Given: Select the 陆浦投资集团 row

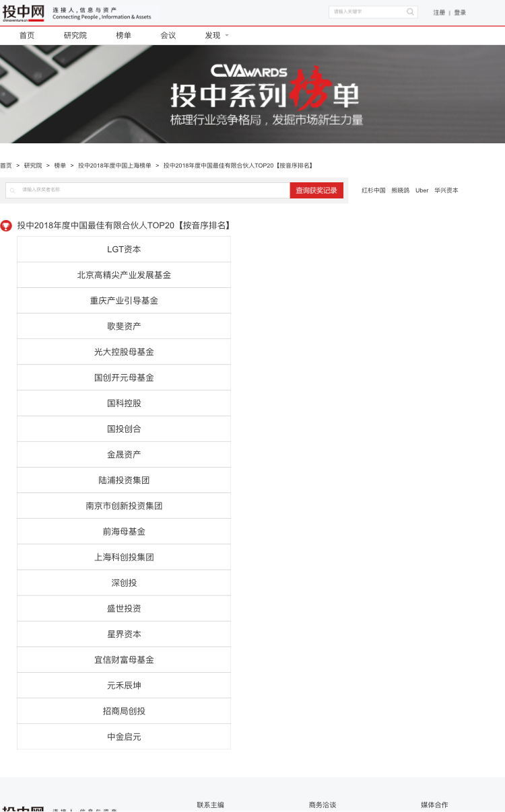Looking at the screenshot, I should click(124, 480).
